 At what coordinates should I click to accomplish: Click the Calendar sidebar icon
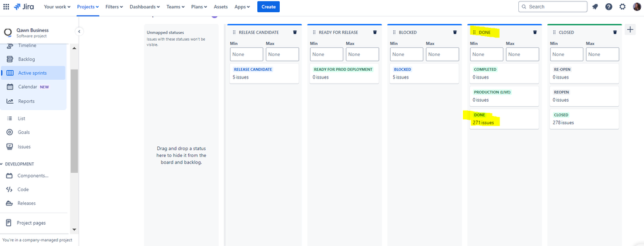coord(10,87)
